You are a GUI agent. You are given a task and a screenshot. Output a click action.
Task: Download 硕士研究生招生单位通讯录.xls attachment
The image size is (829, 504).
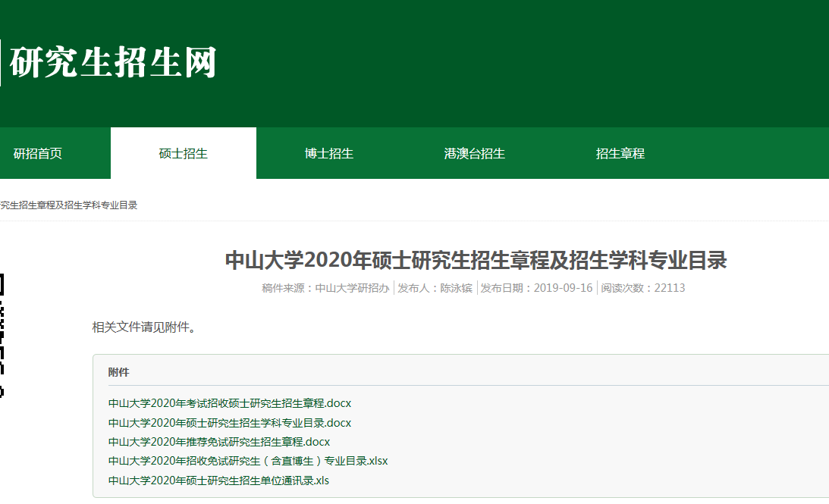pos(218,481)
